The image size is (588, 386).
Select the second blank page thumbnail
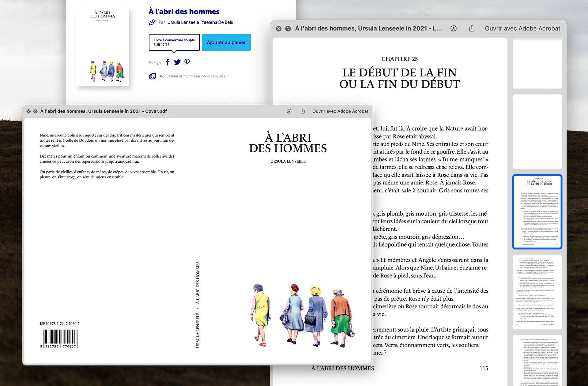point(537,132)
